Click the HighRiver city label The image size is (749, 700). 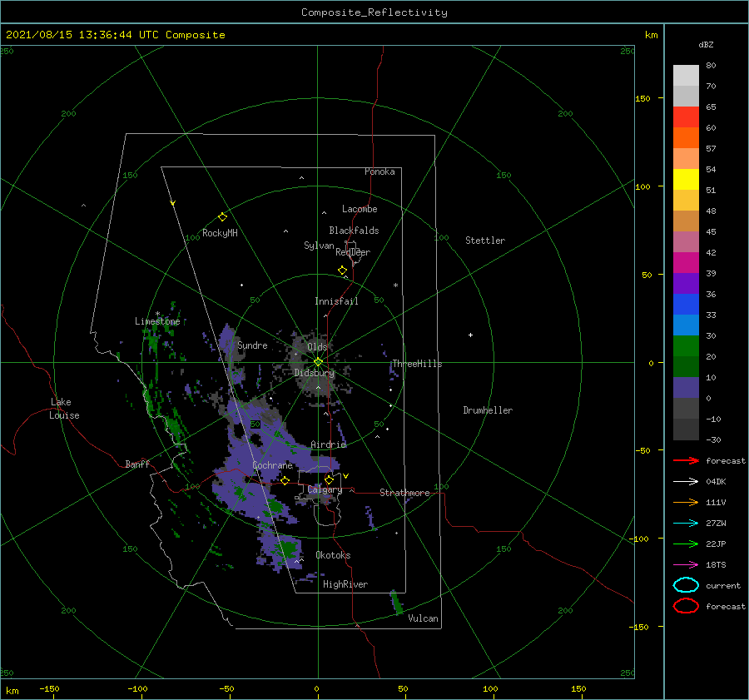tap(345, 584)
